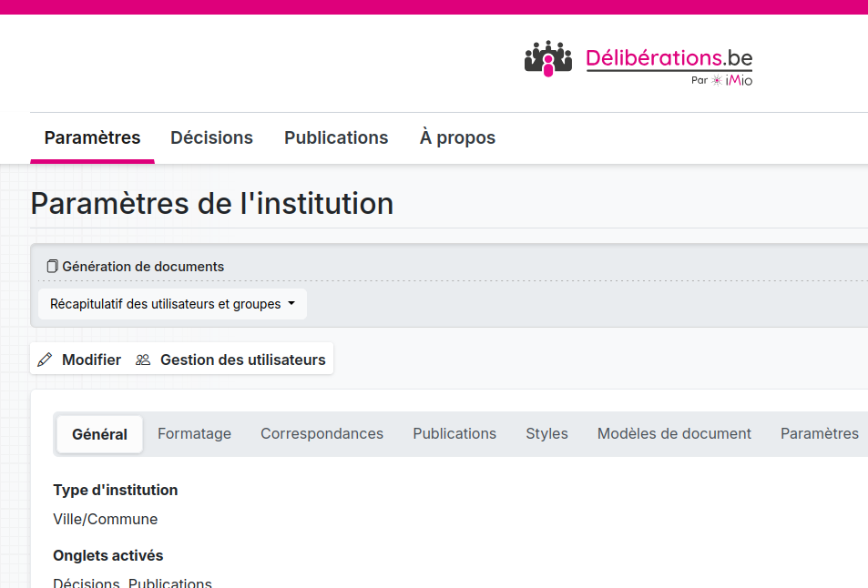Click the Délibérations.be title text link
The width and height of the screenshot is (868, 588).
(669, 57)
